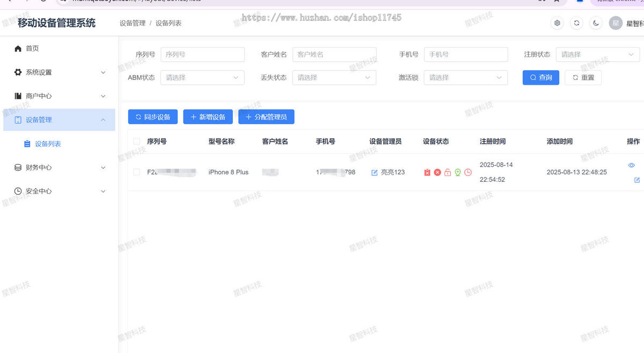Expand 安全中心 menu chevron
Image resolution: width=644 pixels, height=353 pixels.
point(103,191)
